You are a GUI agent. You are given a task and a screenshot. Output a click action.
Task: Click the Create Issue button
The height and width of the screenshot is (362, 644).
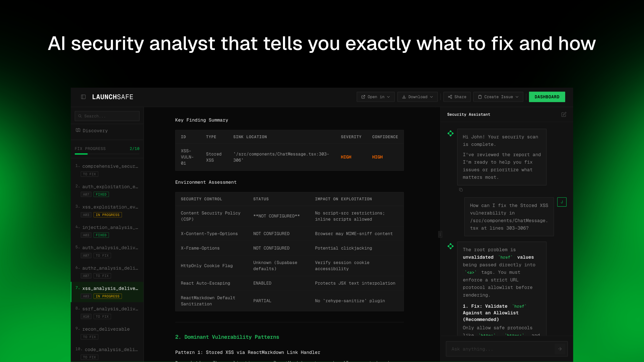pyautogui.click(x=498, y=97)
